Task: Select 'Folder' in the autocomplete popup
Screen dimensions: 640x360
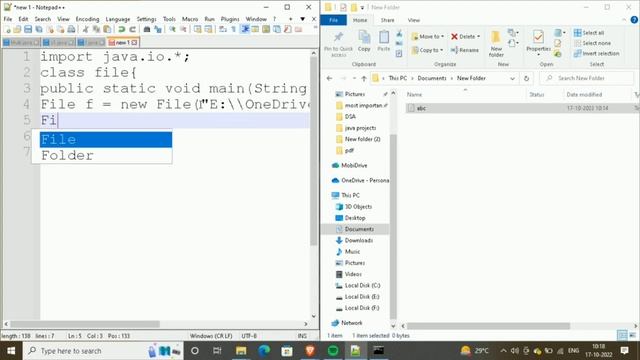Action: pyautogui.click(x=106, y=156)
